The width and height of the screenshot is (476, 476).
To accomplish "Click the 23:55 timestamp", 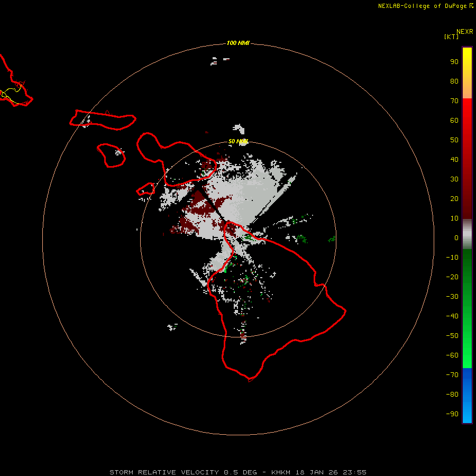I will coord(354,472).
